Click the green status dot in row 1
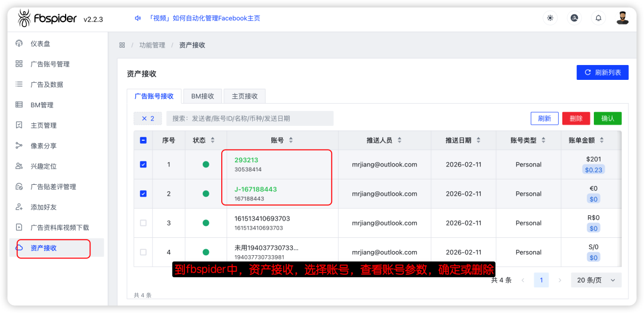This screenshot has width=644, height=313. (x=206, y=165)
